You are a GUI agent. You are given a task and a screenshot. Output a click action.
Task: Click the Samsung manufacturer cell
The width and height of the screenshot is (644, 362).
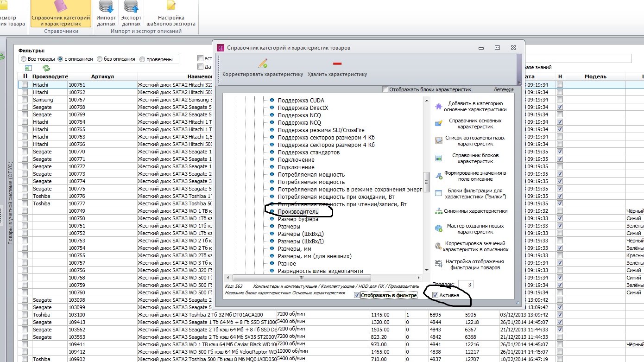[x=50, y=100]
